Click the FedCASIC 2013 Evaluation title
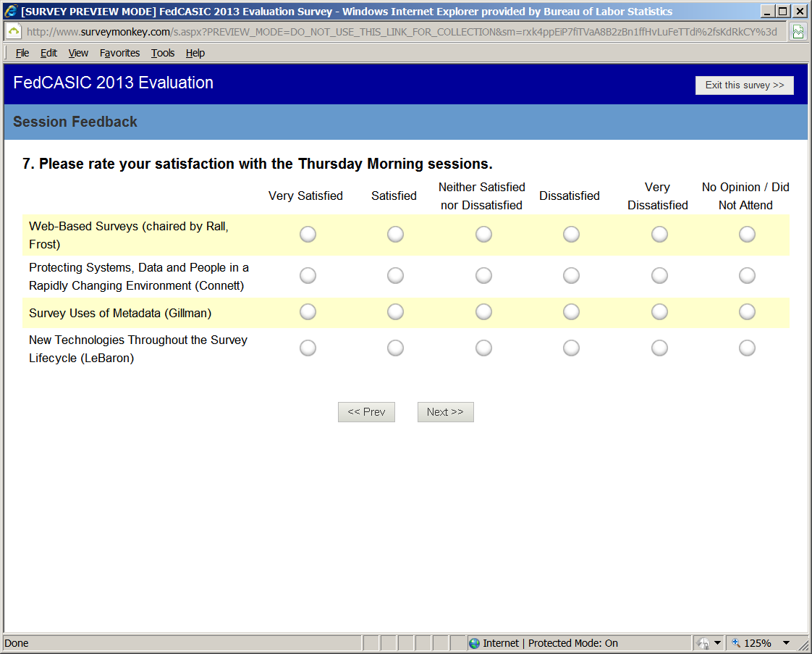 114,83
